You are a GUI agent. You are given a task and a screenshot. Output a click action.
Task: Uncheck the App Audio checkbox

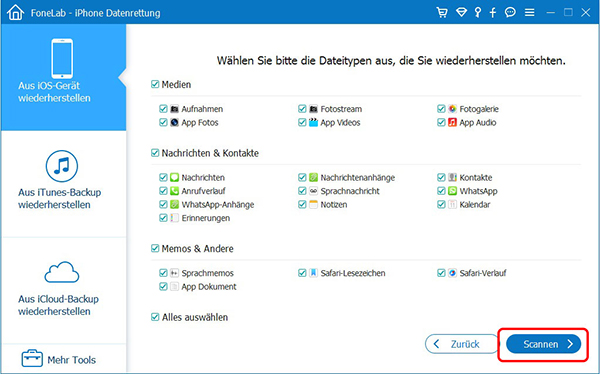(441, 122)
